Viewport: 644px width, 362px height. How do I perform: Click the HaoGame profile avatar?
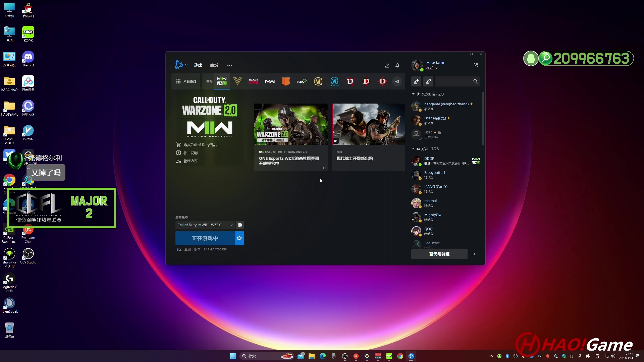tap(417, 65)
